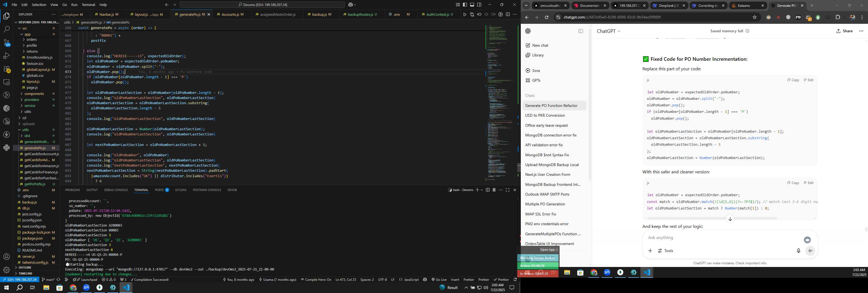Switch to the backupRoutes.js editor tab
The image size is (868, 293).
(362, 14)
